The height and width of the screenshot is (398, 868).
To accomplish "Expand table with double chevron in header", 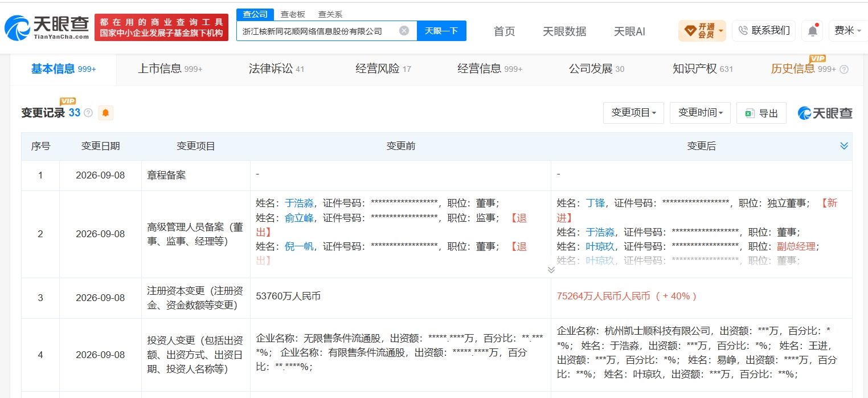I will [844, 146].
